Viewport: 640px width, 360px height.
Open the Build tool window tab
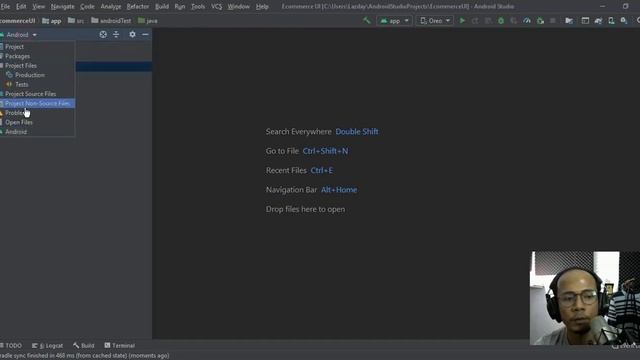click(x=84, y=346)
